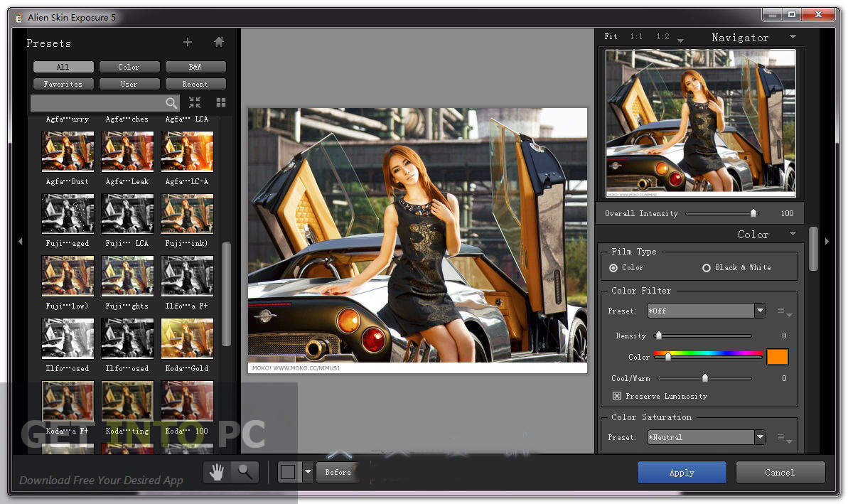Open the Color Filter Preset dropdown

[x=707, y=311]
